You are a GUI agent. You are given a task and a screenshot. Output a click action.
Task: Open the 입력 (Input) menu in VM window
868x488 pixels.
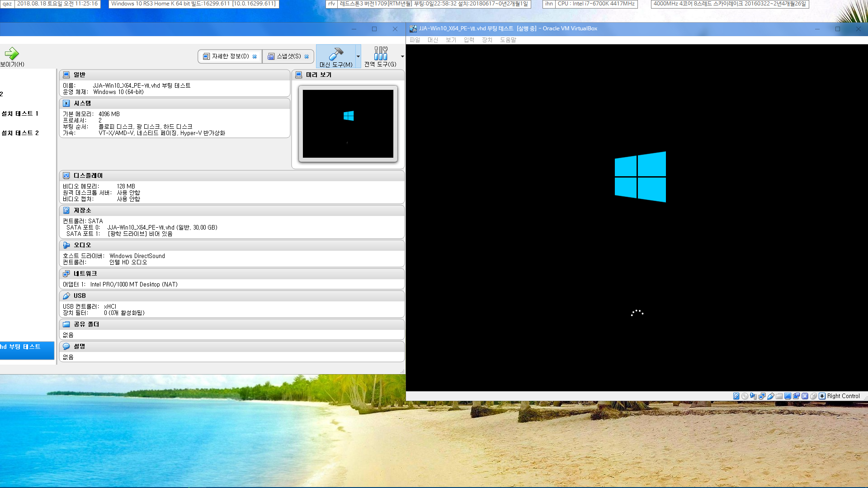[469, 40]
